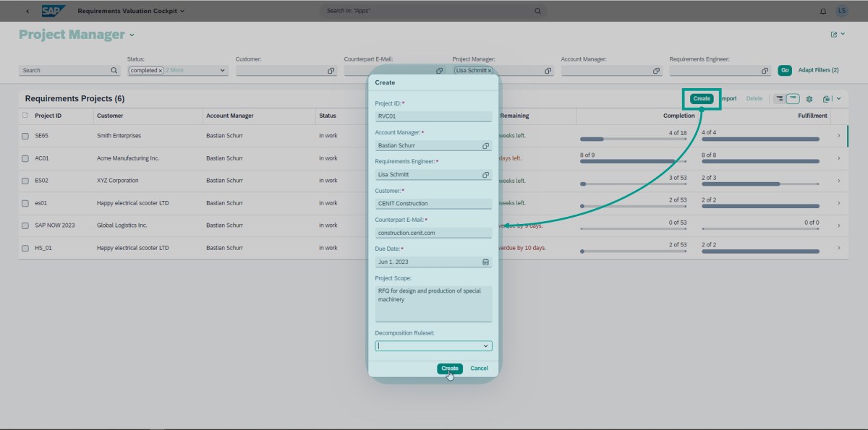Viewport: 868px width, 430px height.
Task: Select the SE65 row checkbox
Action: pyautogui.click(x=25, y=136)
